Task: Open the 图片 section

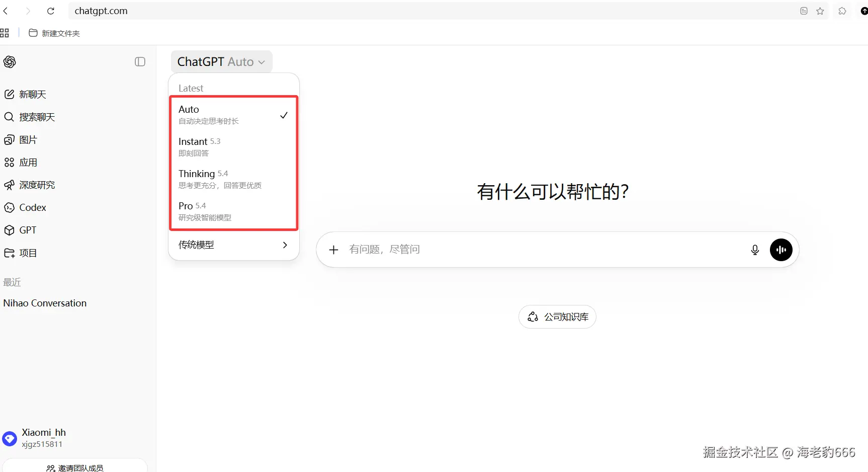Action: point(21,140)
